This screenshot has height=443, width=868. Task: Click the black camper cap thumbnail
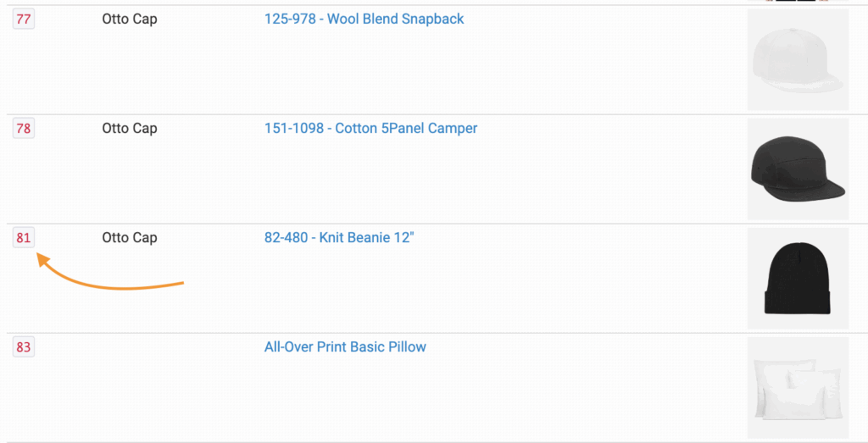pos(798,169)
